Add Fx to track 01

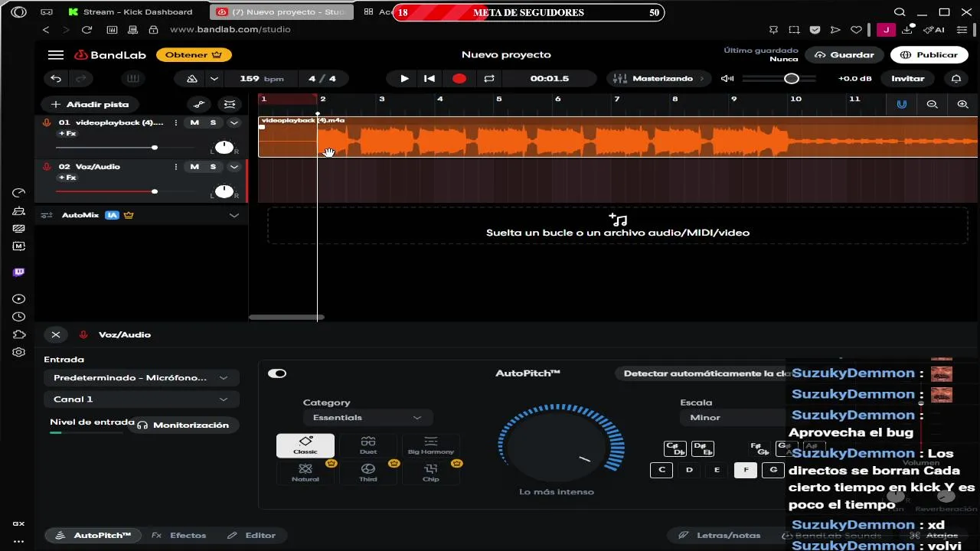67,134
